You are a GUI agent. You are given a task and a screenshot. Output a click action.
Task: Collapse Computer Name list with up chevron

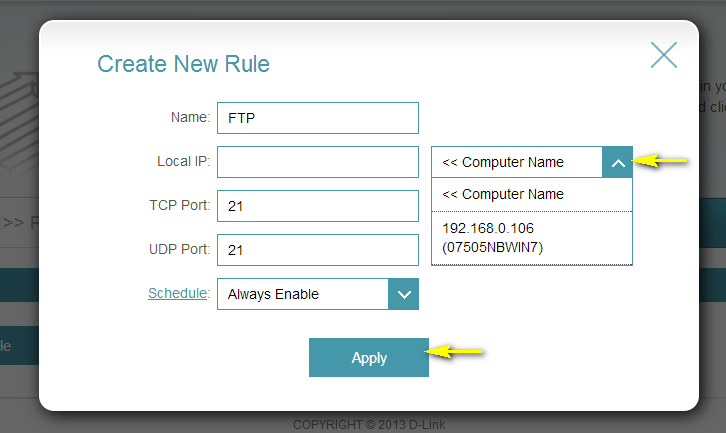(x=618, y=162)
